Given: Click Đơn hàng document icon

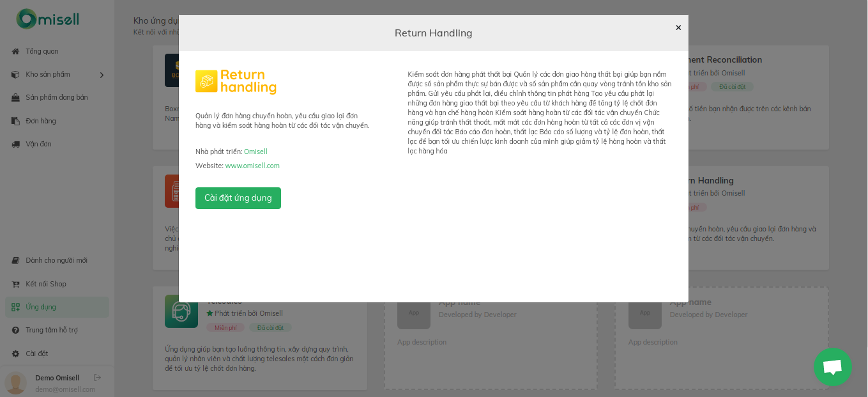Looking at the screenshot, I should pos(15,121).
